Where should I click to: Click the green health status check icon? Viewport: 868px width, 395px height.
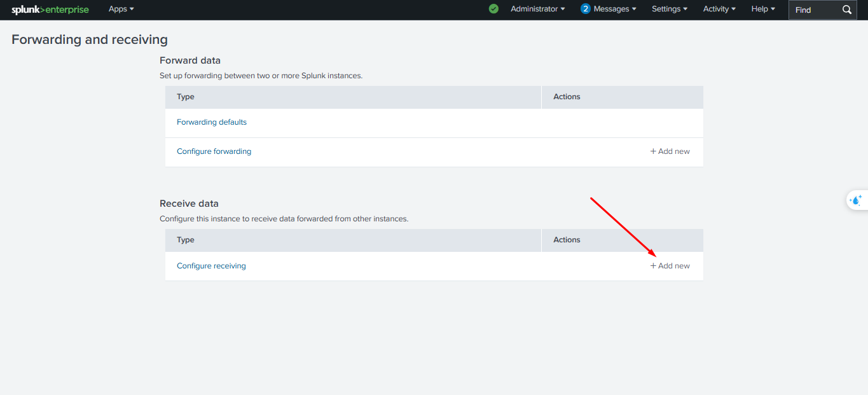pos(493,9)
